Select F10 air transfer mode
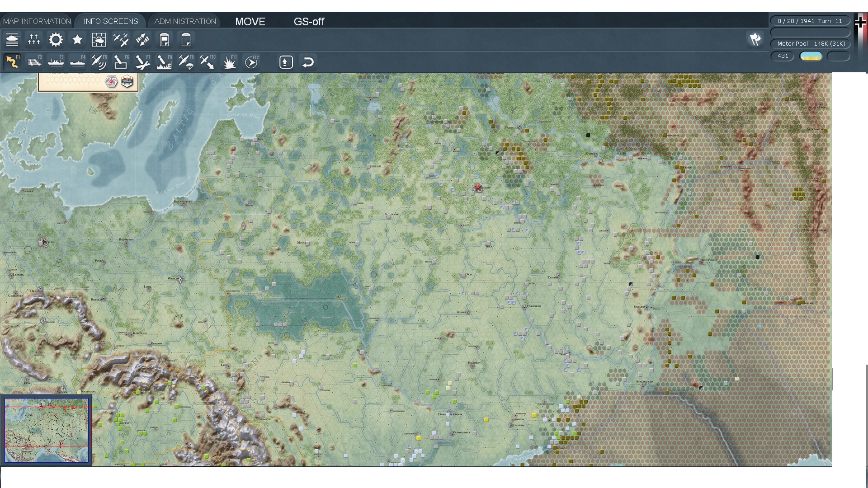 208,62
